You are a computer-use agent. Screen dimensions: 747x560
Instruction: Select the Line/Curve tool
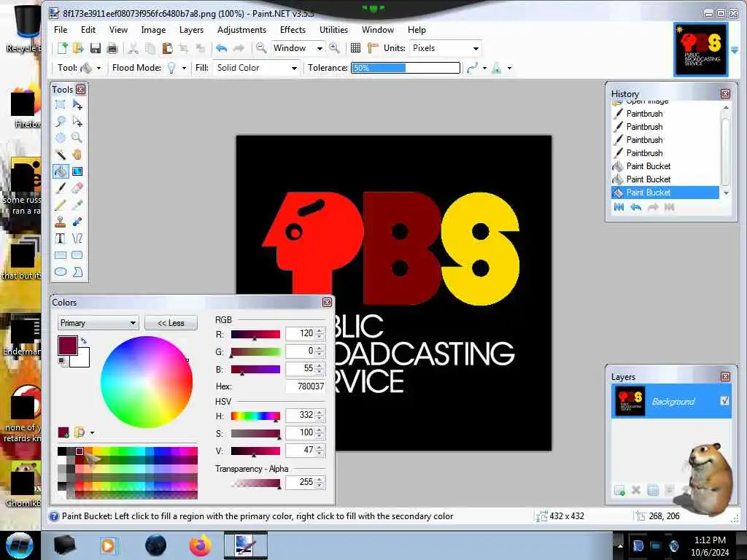[x=77, y=238]
